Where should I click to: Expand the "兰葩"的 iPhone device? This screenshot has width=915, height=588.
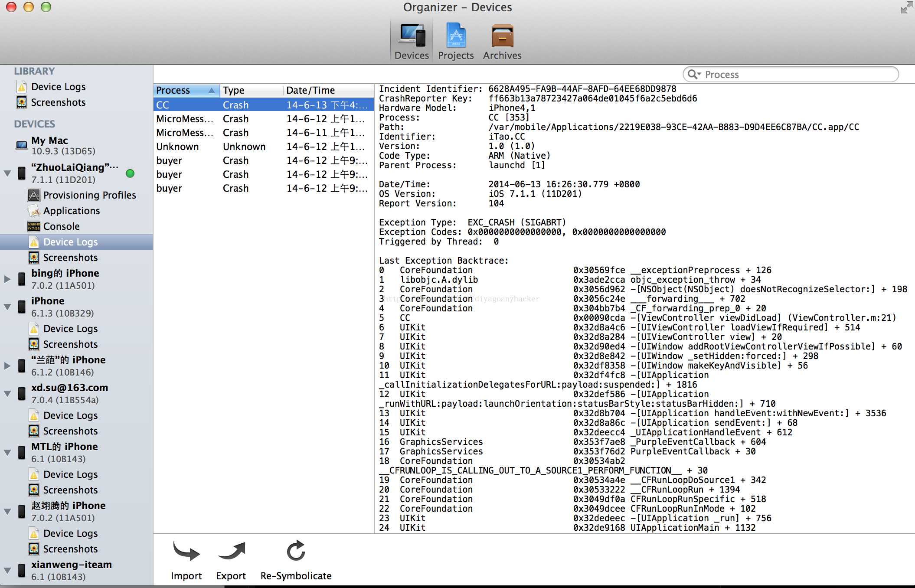pos(7,366)
